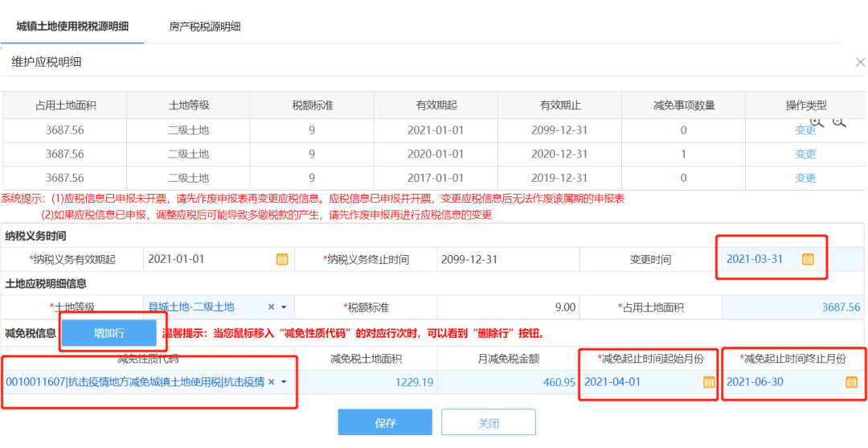
Task: Click the 占用土地面积 column header
Action: click(x=65, y=105)
